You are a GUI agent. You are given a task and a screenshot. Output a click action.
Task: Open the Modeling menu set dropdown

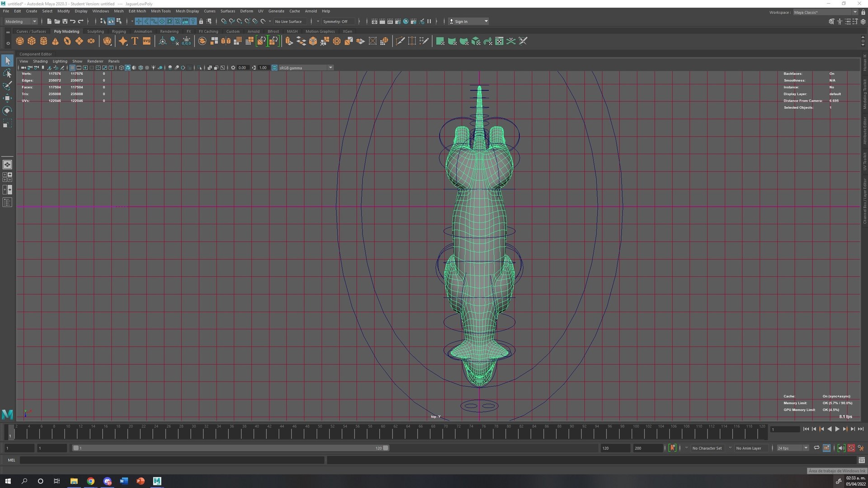(21, 21)
